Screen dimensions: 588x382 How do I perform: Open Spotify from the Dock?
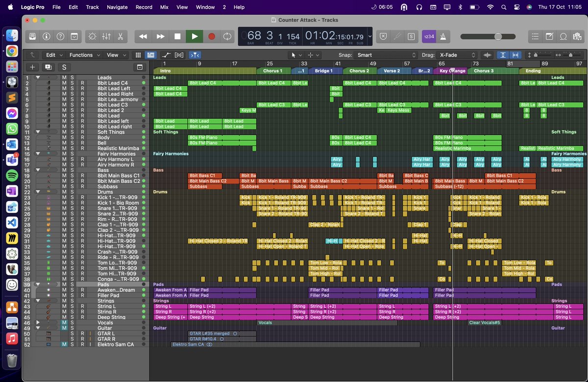coord(12,175)
